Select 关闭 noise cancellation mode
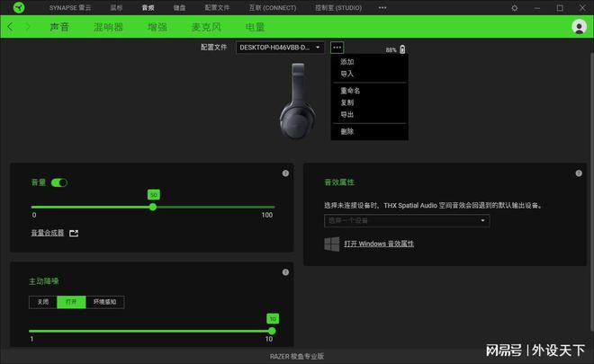Screen dimensions: 594x364 click(43, 302)
